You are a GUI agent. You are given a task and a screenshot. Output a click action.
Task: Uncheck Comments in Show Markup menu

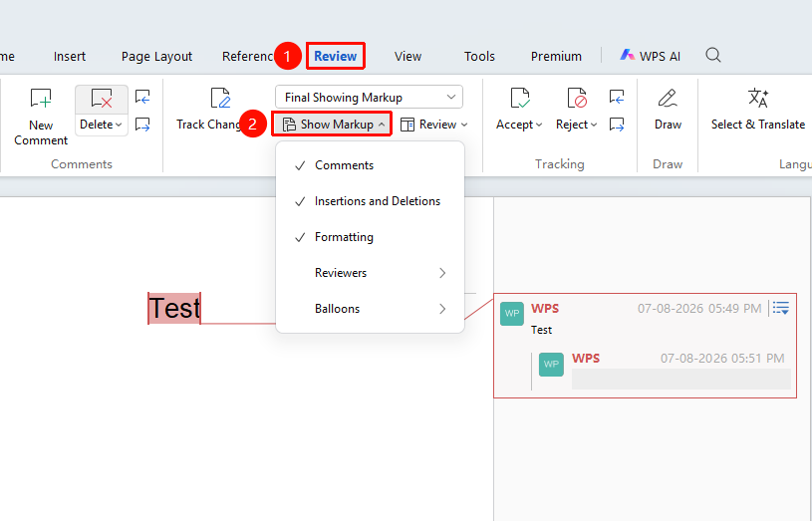pos(371,165)
